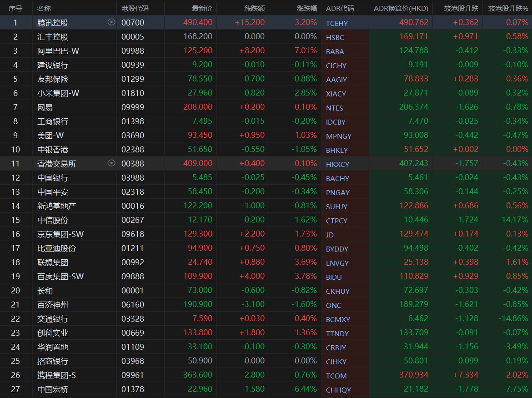Select 中信股份 stock name
Viewport: 532px width, 398px height.
[x=53, y=220]
